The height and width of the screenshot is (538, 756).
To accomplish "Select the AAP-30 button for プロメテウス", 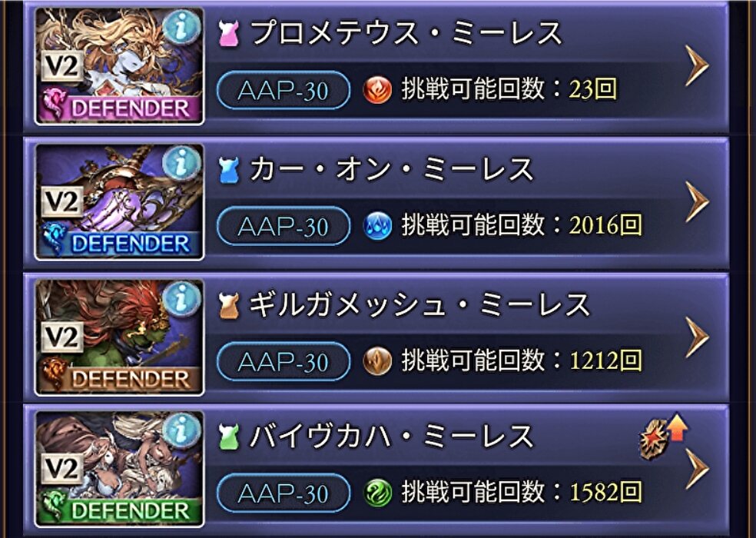I will click(283, 91).
